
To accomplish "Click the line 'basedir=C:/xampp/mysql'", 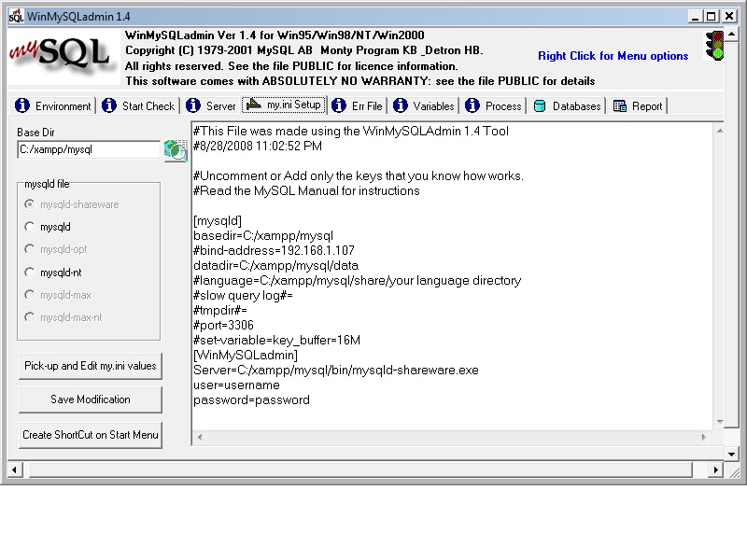I will point(263,236).
